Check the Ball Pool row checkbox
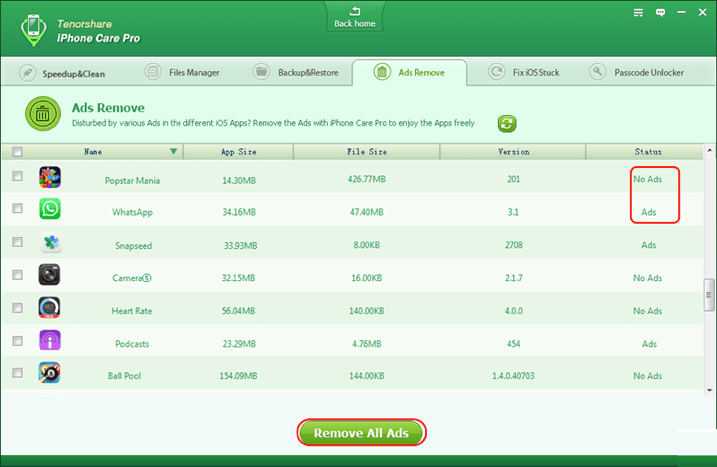717x467 pixels. [x=17, y=373]
